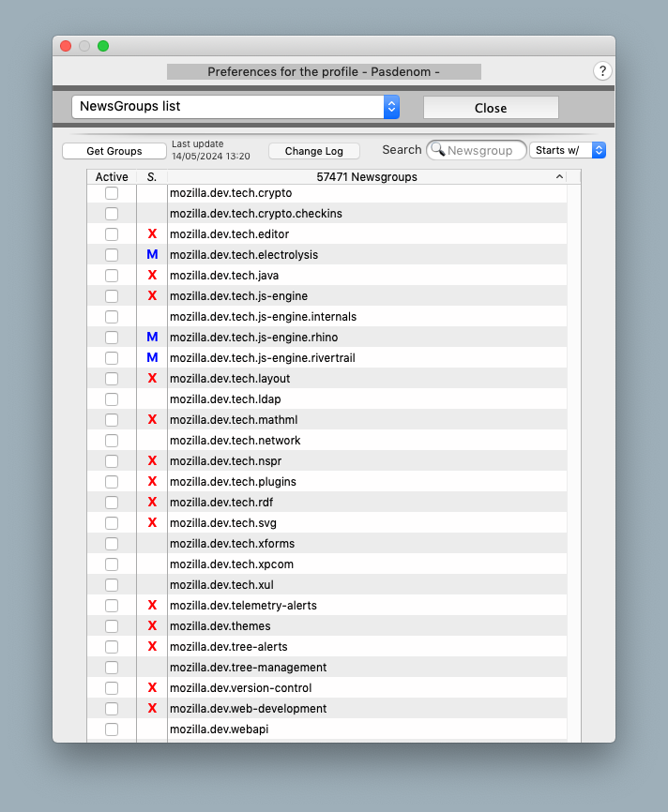This screenshot has height=812, width=668.
Task: Click blue M status for mozilla.dev.tech.electrolysis
Action: 152,255
